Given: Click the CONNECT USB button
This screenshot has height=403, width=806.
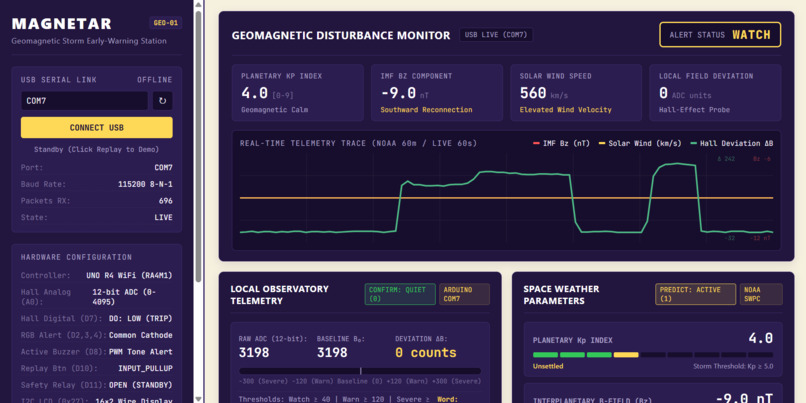Looking at the screenshot, I should pyautogui.click(x=97, y=127).
